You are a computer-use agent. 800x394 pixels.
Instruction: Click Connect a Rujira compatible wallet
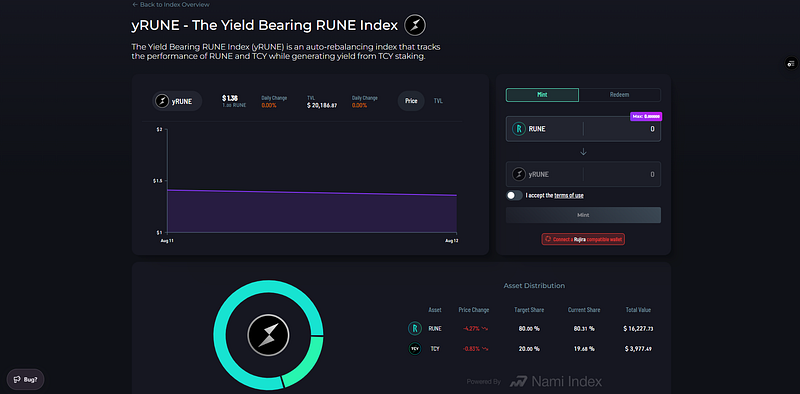tap(583, 239)
